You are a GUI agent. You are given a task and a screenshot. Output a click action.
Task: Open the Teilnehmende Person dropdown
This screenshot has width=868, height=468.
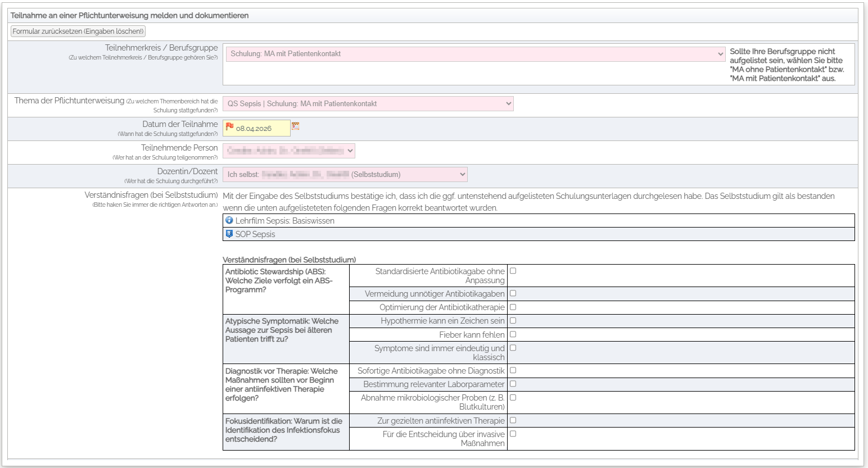[x=289, y=151]
